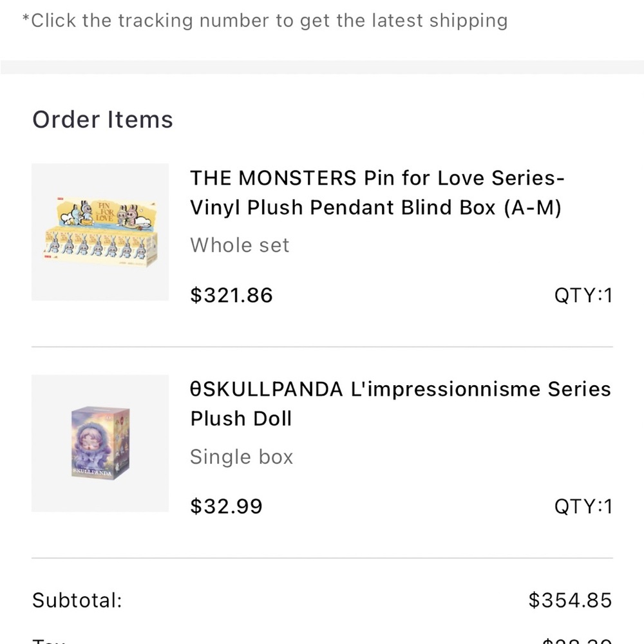Click the divider line between the two items
This screenshot has height=644, width=644.
tap(322, 347)
